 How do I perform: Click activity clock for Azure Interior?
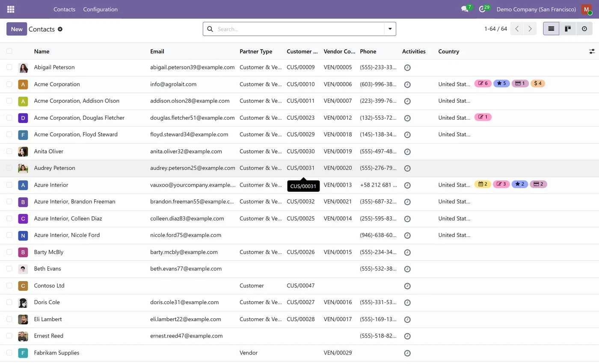(x=407, y=185)
